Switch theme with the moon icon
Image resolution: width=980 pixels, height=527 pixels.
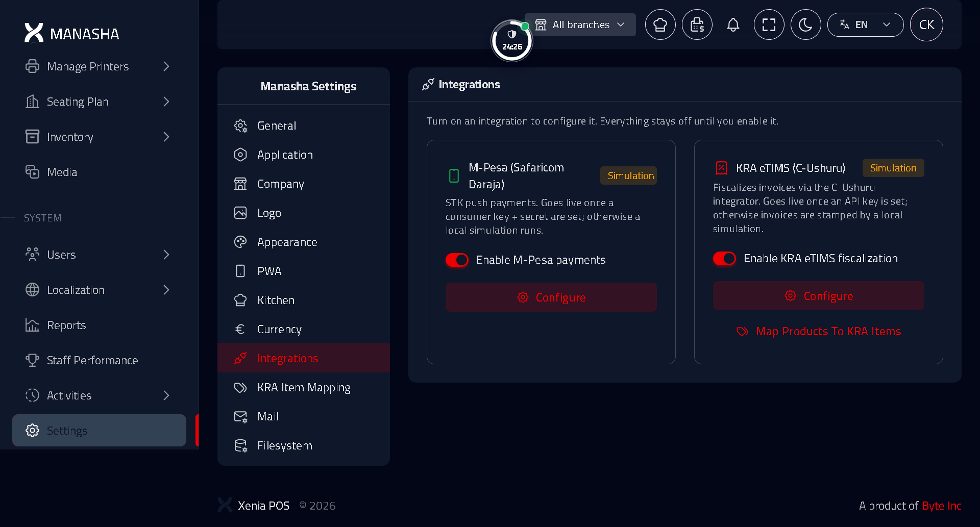[x=805, y=24]
